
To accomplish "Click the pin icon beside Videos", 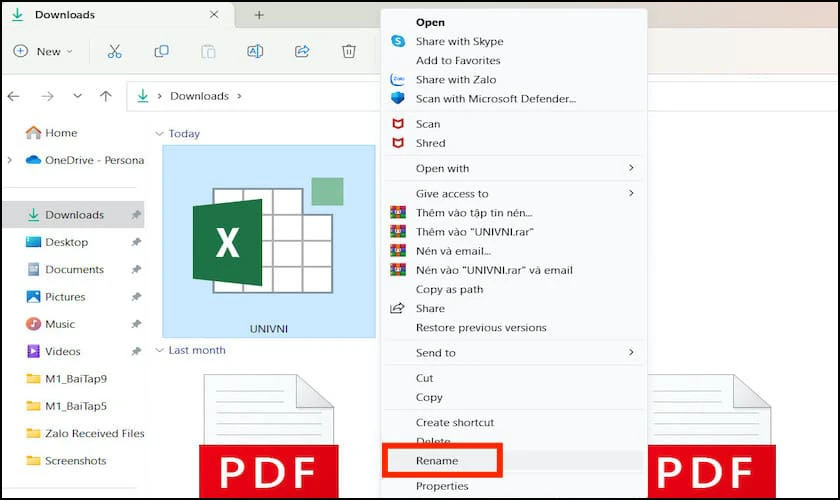I will pyautogui.click(x=136, y=352).
